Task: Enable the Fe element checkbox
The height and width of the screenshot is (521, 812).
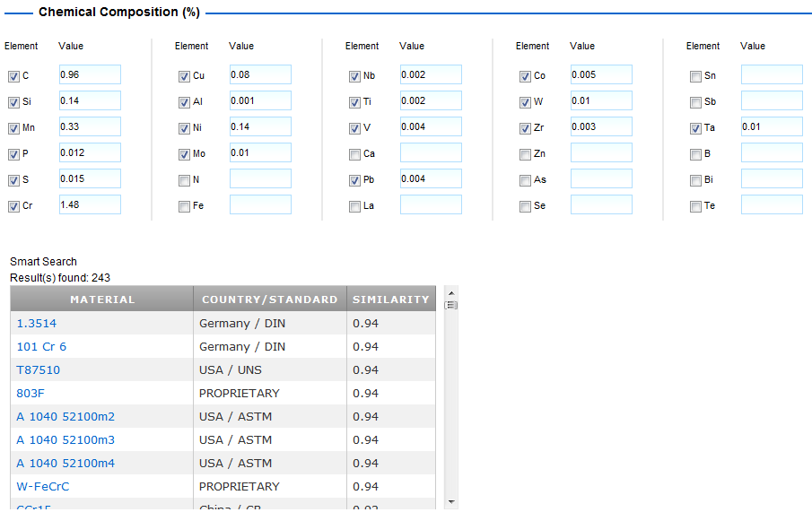Action: (184, 207)
